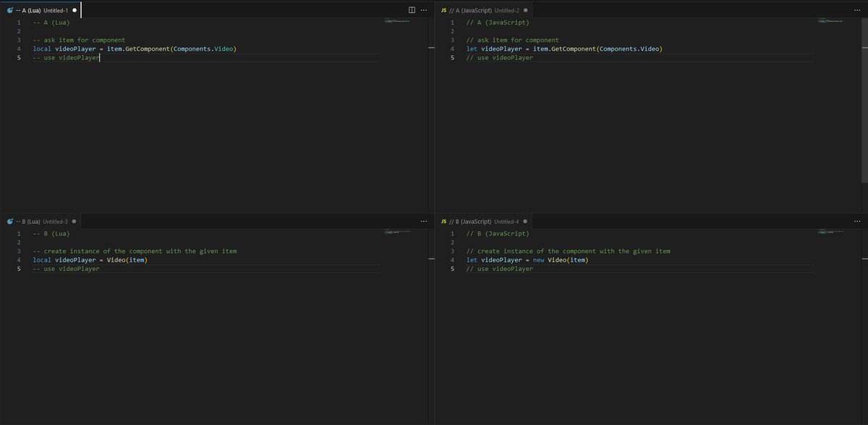This screenshot has width=868, height=425.
Task: Open more actions menu in Untitled-3 group
Action: [424, 221]
